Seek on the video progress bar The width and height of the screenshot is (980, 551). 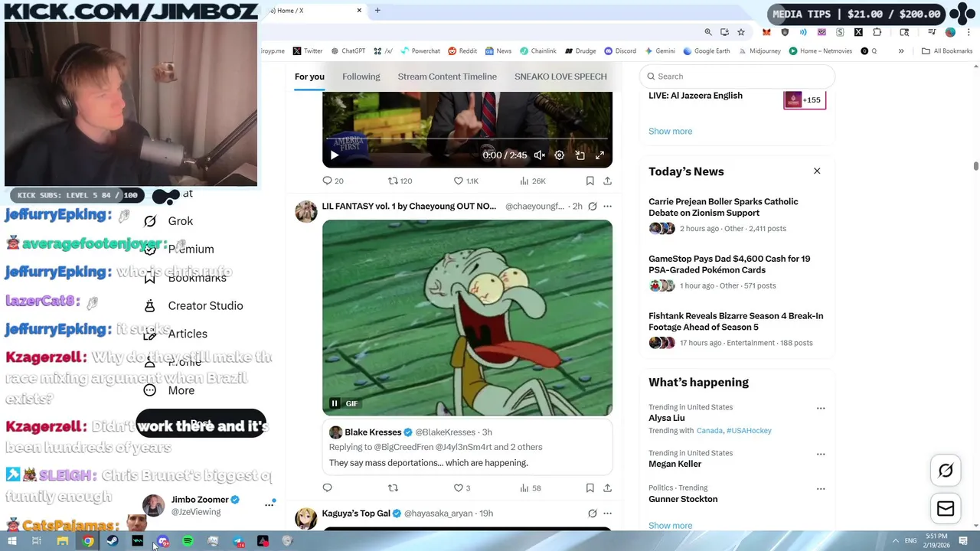[467, 139]
